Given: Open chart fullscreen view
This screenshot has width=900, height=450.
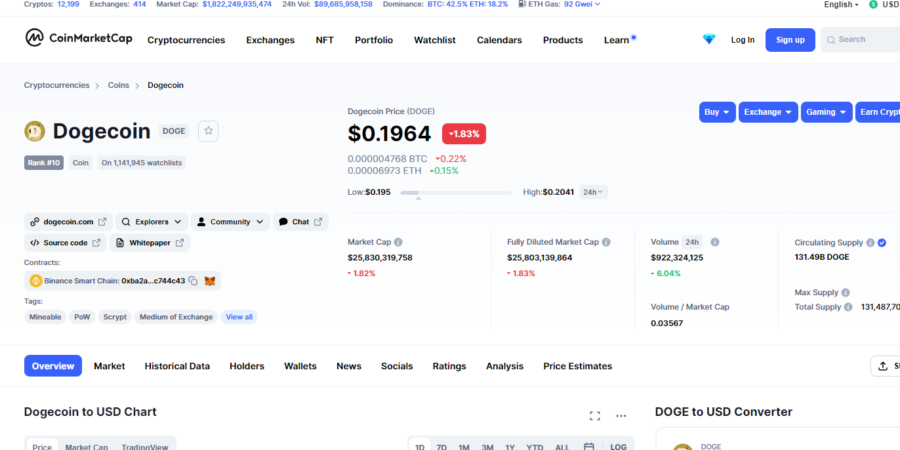Looking at the screenshot, I should (595, 416).
